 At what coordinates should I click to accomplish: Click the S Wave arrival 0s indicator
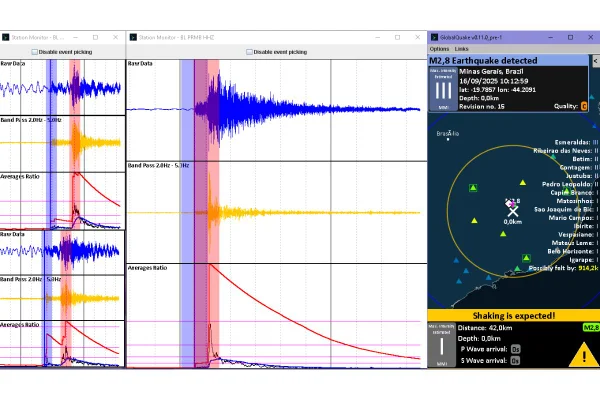(x=515, y=361)
